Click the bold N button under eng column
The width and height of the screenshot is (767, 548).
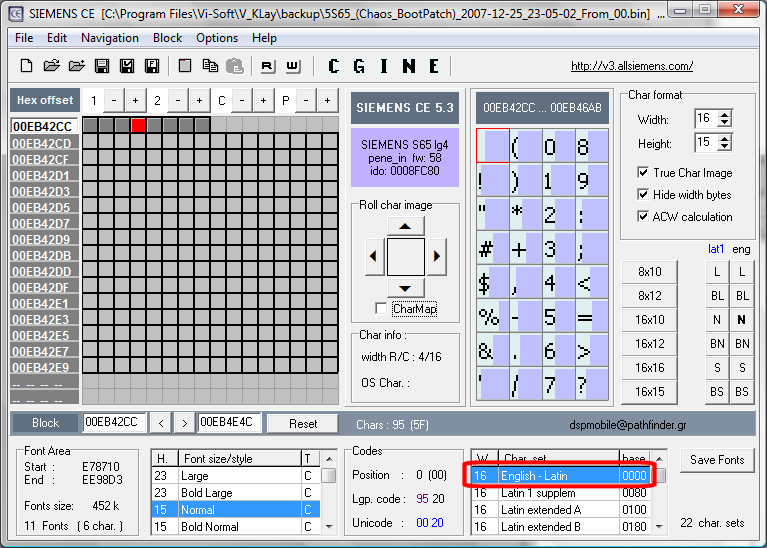(742, 320)
